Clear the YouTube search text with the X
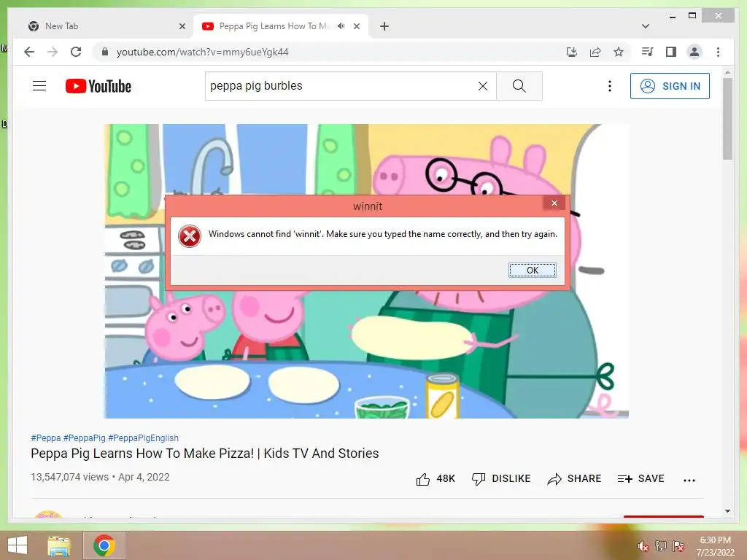The image size is (747, 560). point(483,86)
